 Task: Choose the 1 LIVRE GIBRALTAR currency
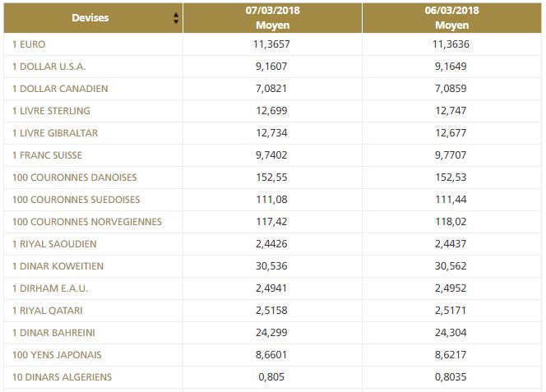point(55,133)
